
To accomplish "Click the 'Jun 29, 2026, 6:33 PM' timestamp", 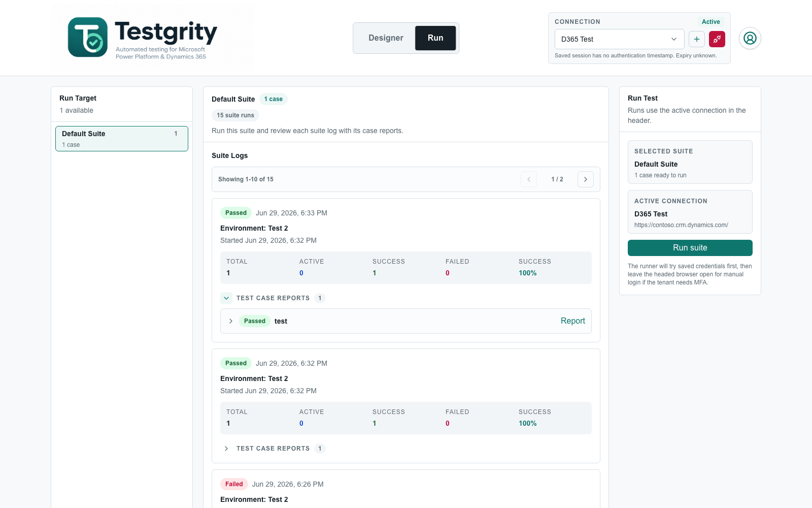I will coord(291,213).
